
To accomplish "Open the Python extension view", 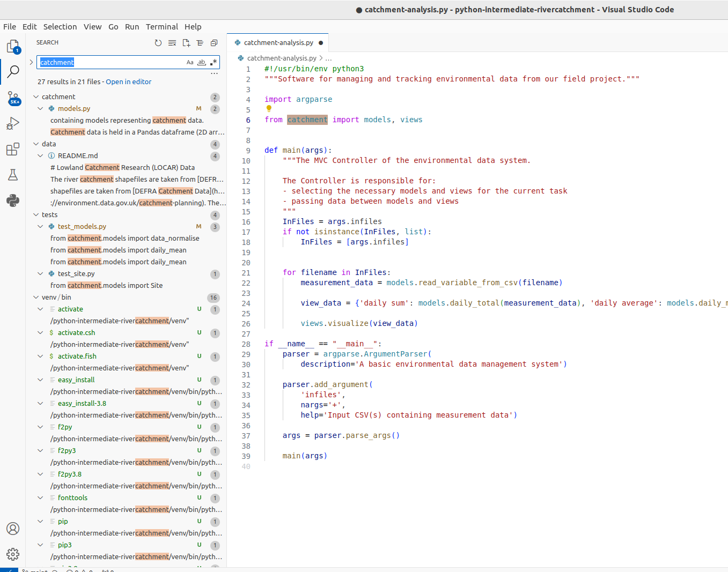I will (13, 200).
